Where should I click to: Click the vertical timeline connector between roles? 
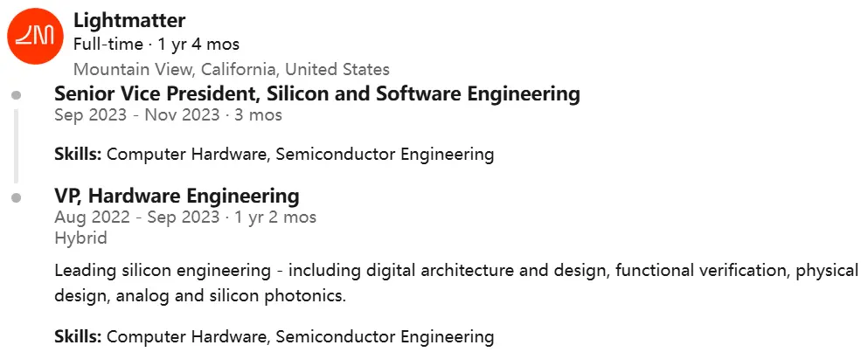pyautogui.click(x=16, y=146)
